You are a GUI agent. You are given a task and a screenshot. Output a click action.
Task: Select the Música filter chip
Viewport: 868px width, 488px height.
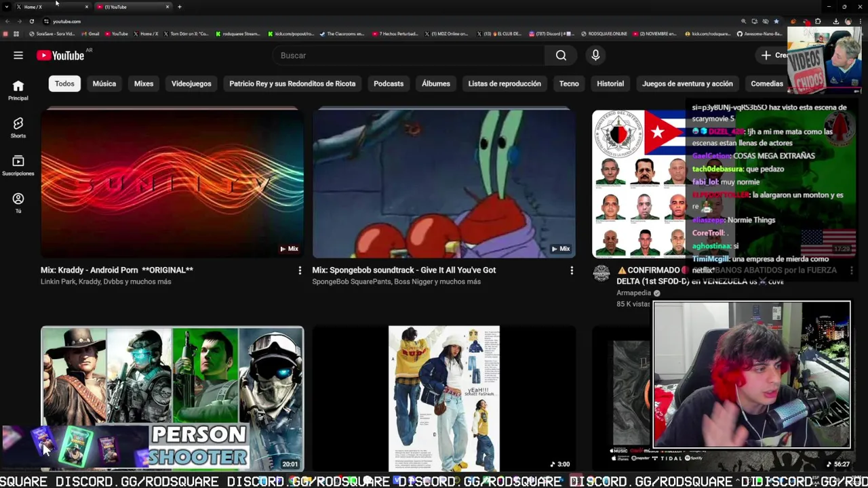point(104,83)
